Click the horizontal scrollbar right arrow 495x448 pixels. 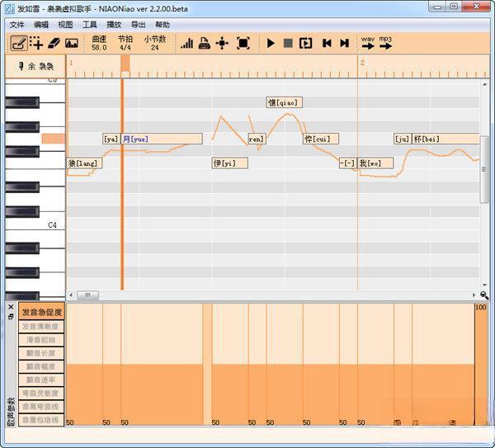point(474,295)
